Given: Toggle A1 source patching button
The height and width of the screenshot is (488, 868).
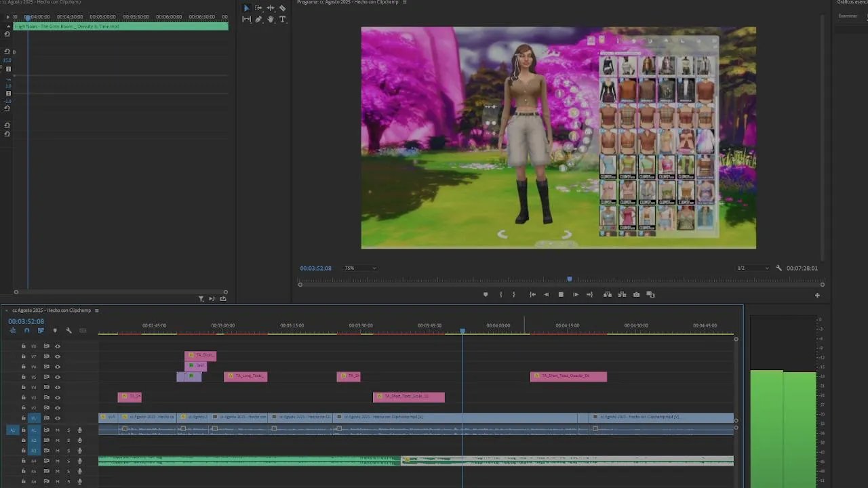Looking at the screenshot, I should (12, 430).
